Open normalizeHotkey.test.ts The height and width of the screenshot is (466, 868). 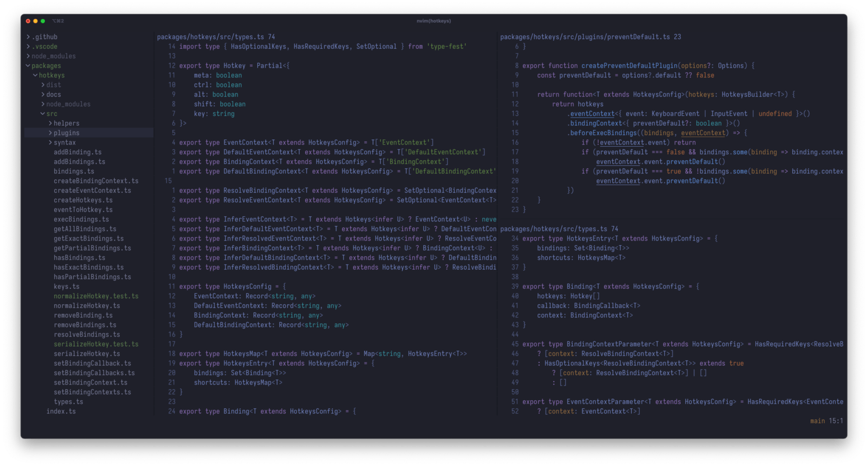click(x=96, y=296)
